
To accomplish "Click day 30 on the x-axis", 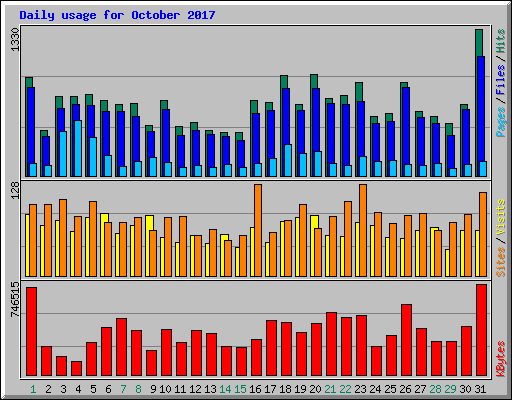I will [465, 389].
